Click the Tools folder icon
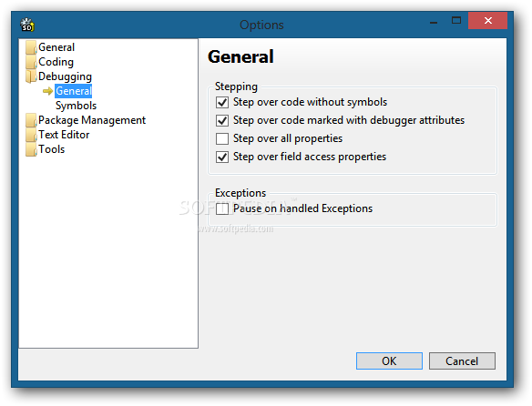532x406 pixels. tap(31, 149)
